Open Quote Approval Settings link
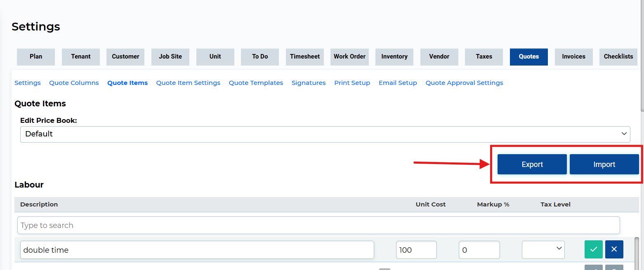 click(464, 83)
